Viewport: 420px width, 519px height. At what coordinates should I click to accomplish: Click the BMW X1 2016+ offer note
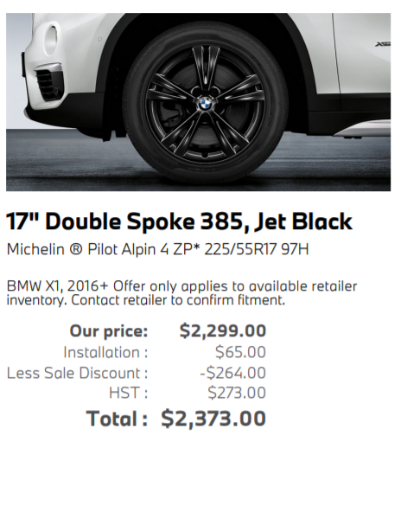(181, 293)
